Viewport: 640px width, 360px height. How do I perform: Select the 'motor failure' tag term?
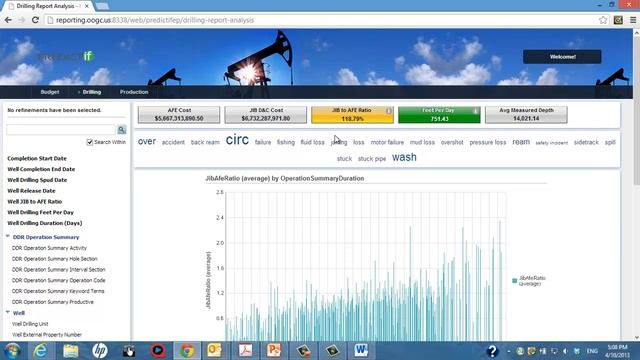[x=387, y=142]
